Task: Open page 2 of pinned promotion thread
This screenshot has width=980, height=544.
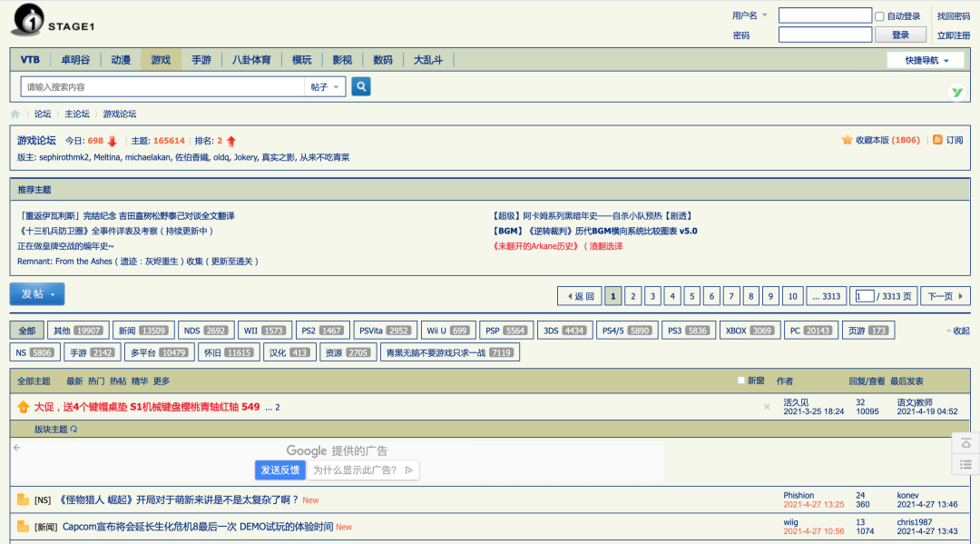Action: click(278, 407)
